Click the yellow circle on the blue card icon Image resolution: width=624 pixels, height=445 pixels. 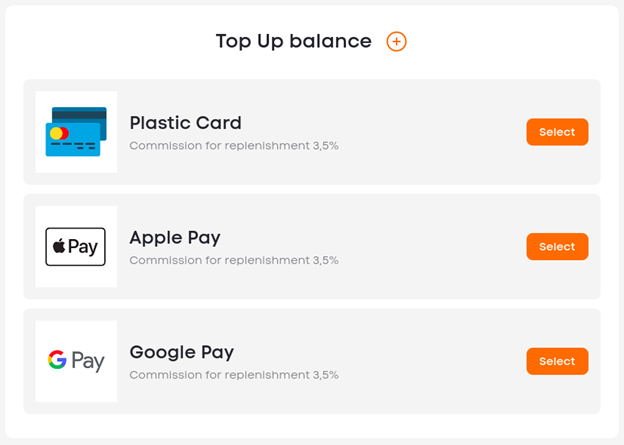(56, 133)
